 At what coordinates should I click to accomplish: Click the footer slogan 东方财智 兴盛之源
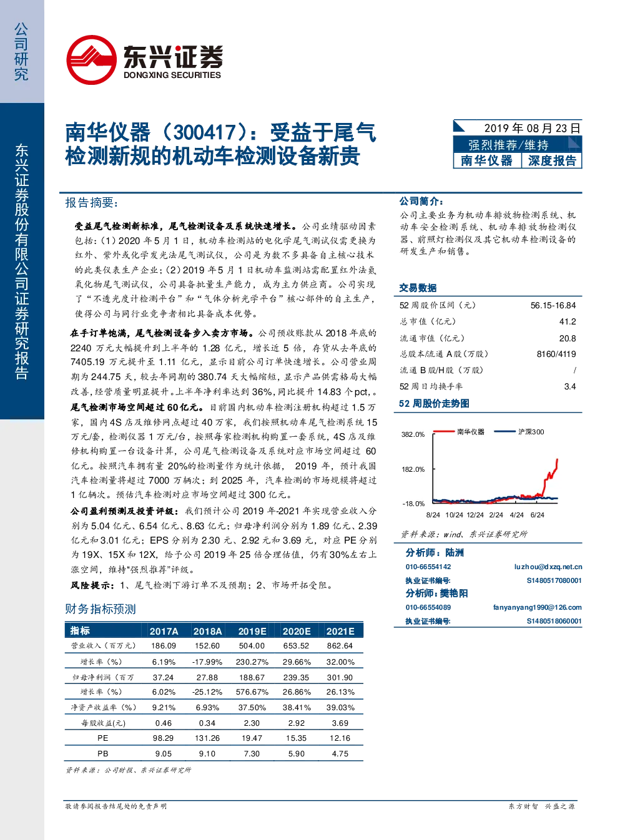coord(541,806)
